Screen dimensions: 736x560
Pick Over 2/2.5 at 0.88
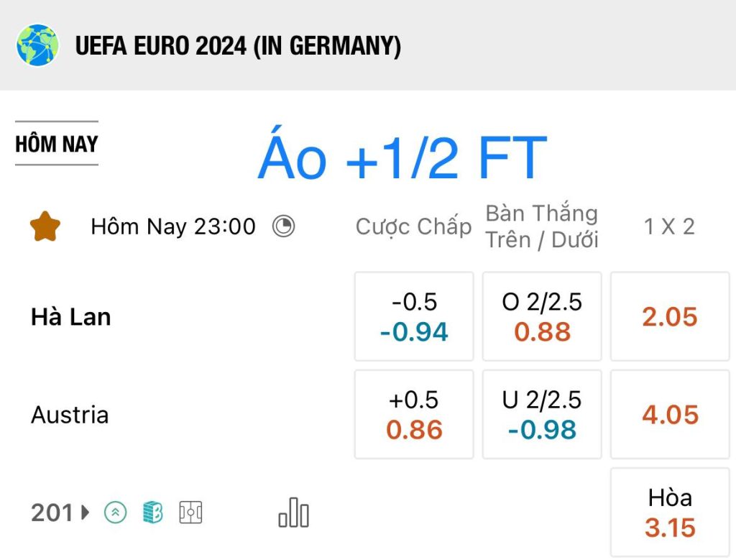(x=542, y=316)
